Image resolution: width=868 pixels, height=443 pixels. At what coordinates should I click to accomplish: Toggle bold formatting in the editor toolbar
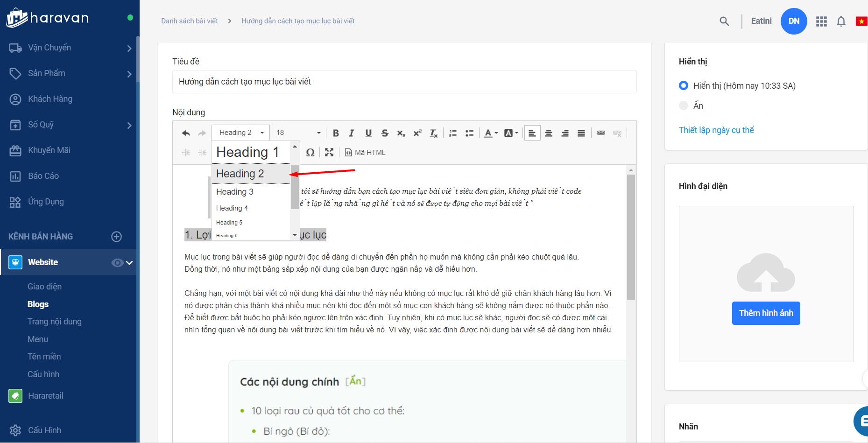click(x=335, y=133)
